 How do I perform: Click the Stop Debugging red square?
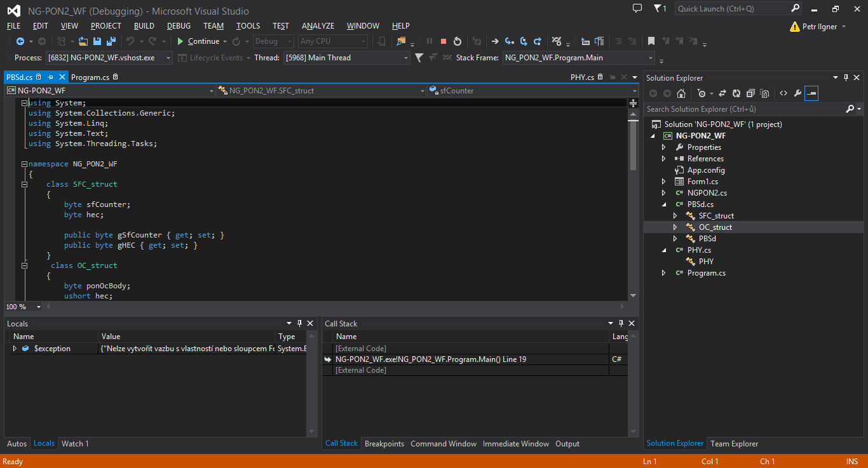(444, 41)
